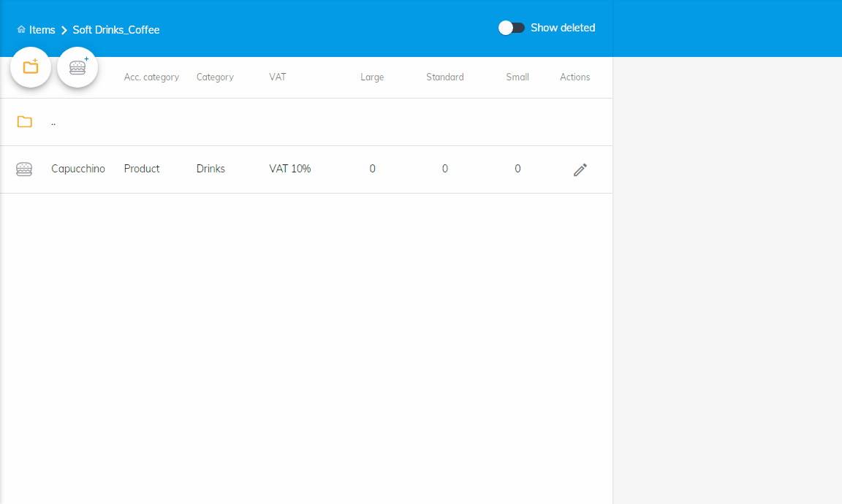Click the VAT column header
Image resolution: width=842 pixels, height=504 pixels.
278,77
